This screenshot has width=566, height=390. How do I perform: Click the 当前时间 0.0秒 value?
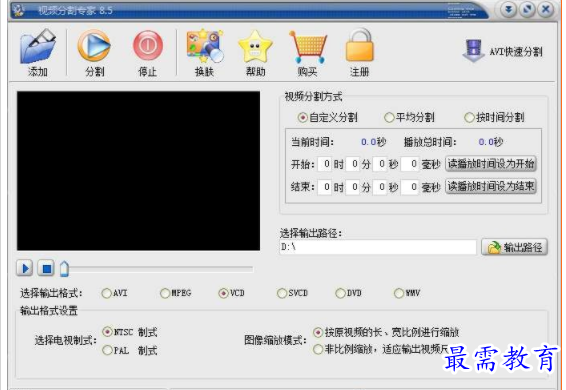click(x=374, y=142)
